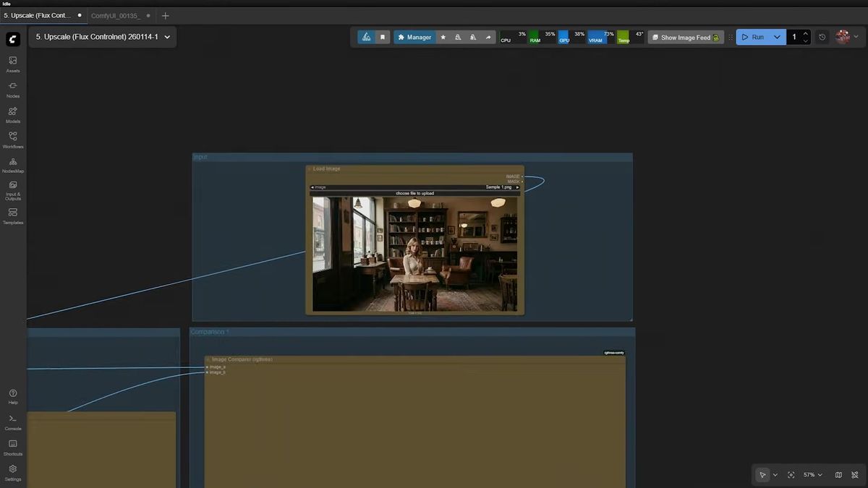Click the star icon next to Manager
This screenshot has height=488, width=868.
coord(443,37)
